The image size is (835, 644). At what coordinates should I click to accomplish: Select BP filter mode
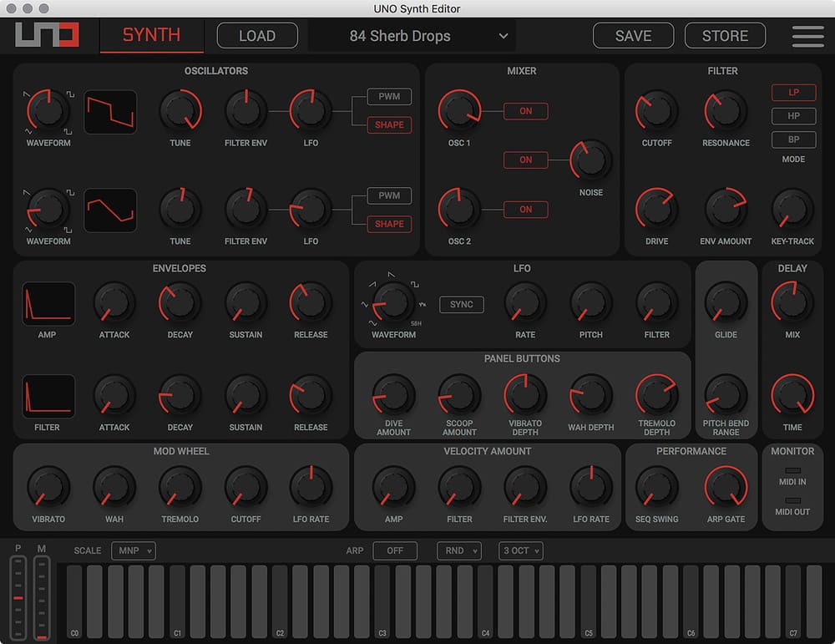[793, 139]
